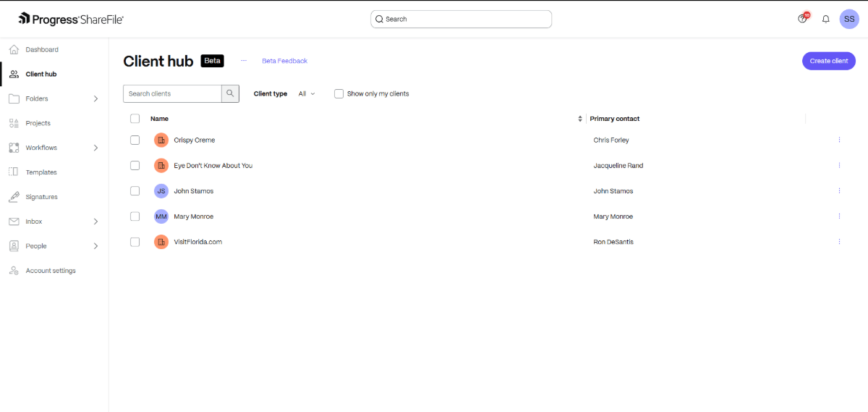Viewport: 868px width, 412px height.
Task: Open the Eye Don't Know About You client name
Action: 213,165
